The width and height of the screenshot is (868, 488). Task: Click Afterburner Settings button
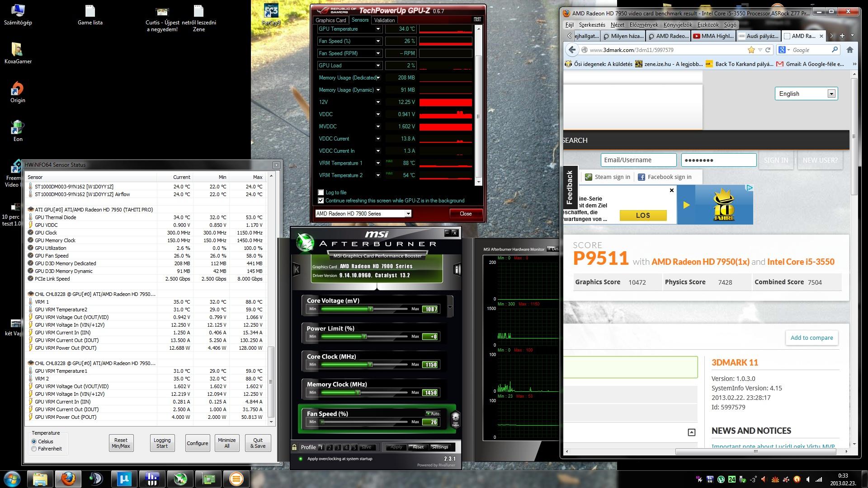[x=439, y=447]
